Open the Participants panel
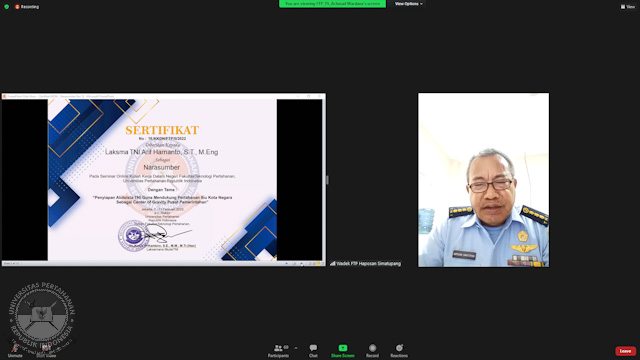Screen dimensions: 640x360 [278, 351]
